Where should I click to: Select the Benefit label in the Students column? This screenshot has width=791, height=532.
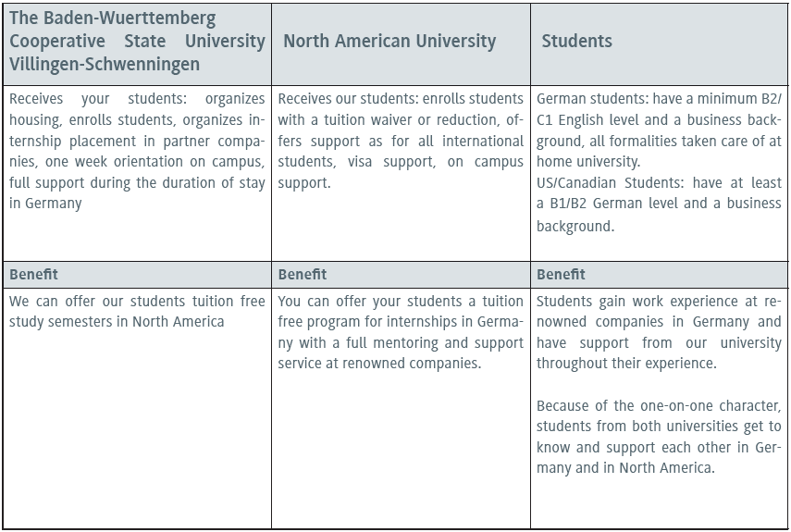point(561,274)
